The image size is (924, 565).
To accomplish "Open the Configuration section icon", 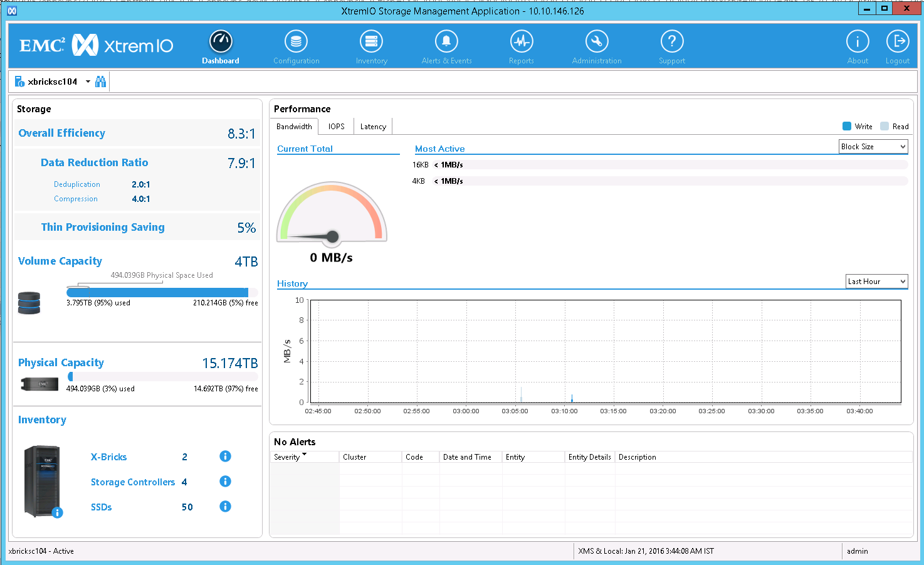I will coord(296,42).
